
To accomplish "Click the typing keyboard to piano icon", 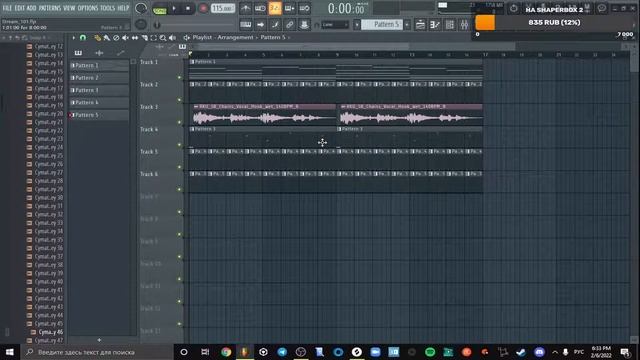I will click(245, 24).
